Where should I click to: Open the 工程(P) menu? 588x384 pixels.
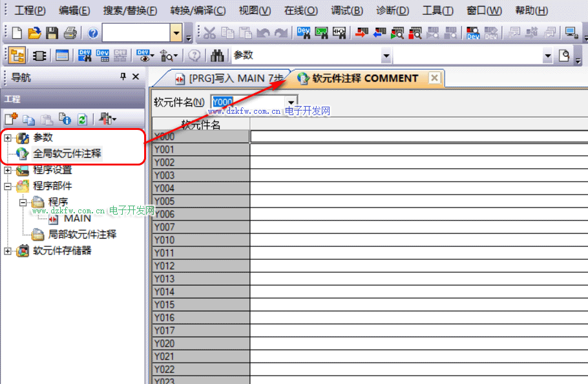pos(30,10)
